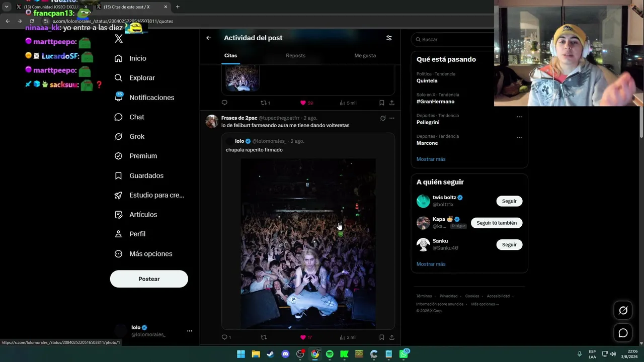Expand Más opciones in the sidebar
Image resolution: width=644 pixels, height=362 pixels.
143,254
